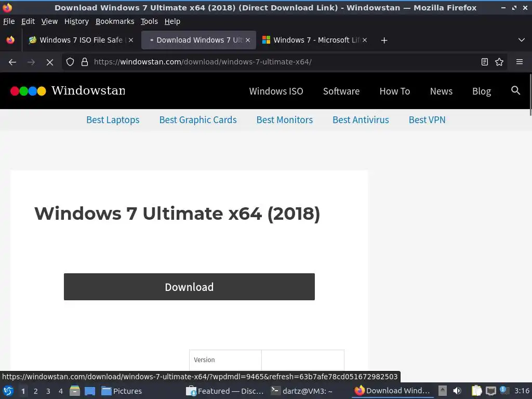The width and height of the screenshot is (532, 399).
Task: Bookmark this page with the star icon
Action: click(499, 62)
